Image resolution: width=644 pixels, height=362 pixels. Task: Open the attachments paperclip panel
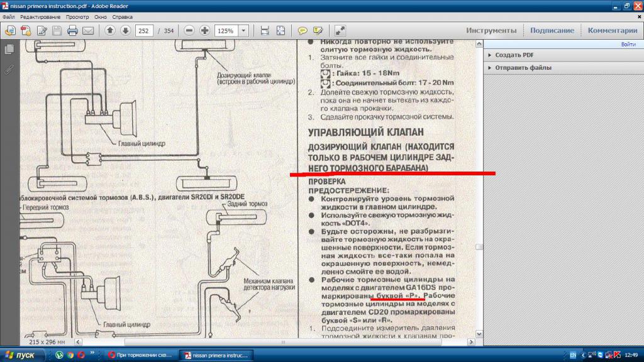pyautogui.click(x=9, y=70)
